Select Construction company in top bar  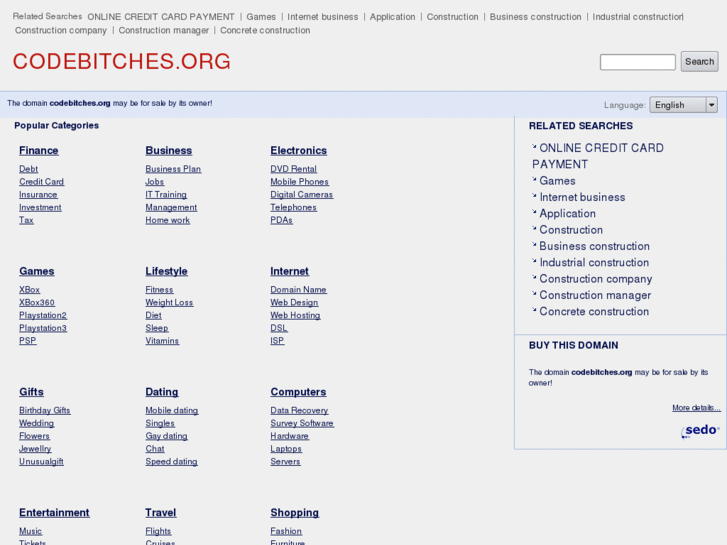click(x=61, y=30)
